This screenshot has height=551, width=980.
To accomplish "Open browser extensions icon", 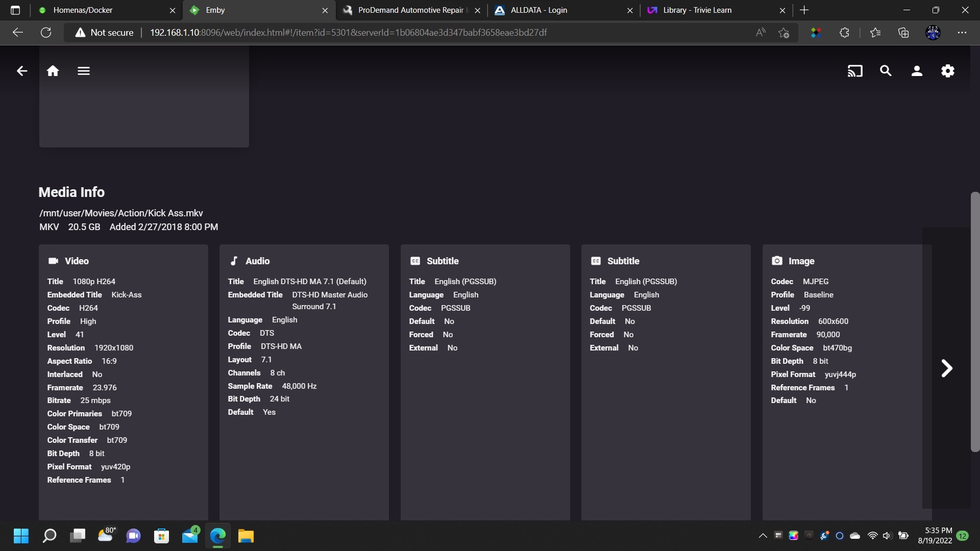I will click(844, 33).
